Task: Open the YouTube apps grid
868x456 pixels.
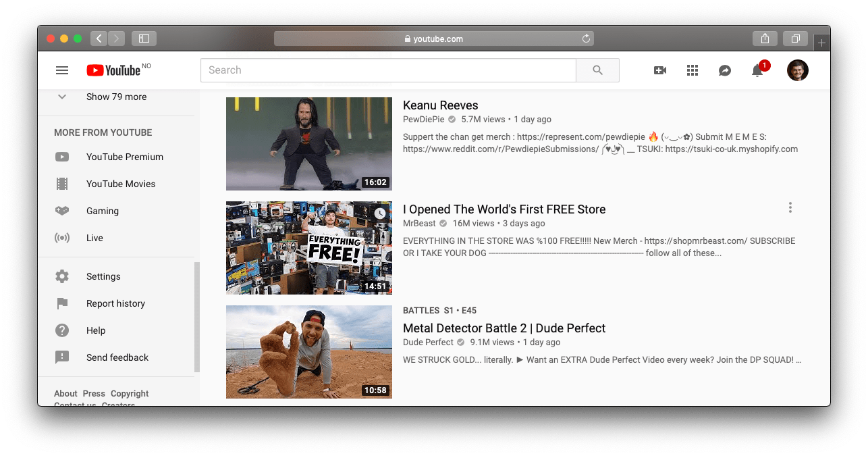Action: [x=692, y=70]
